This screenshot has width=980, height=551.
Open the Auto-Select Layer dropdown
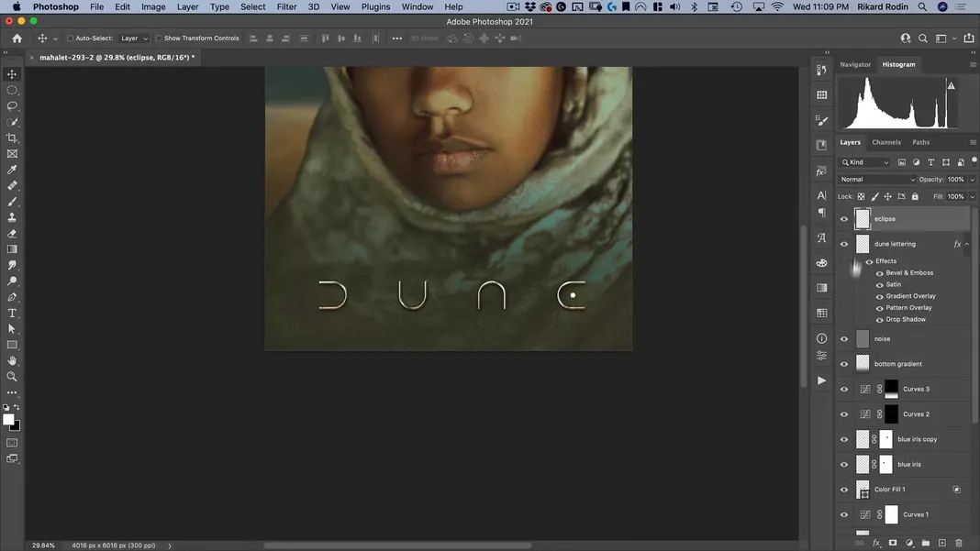click(134, 39)
